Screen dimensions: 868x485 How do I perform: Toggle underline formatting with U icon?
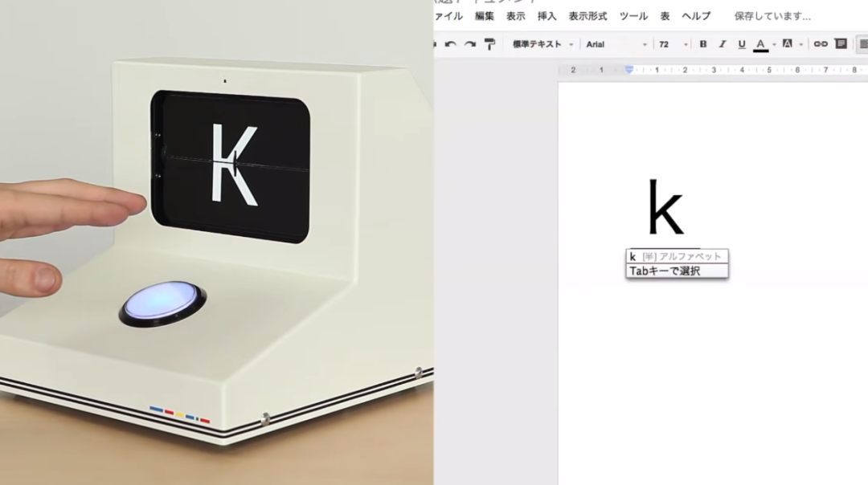[x=742, y=44]
